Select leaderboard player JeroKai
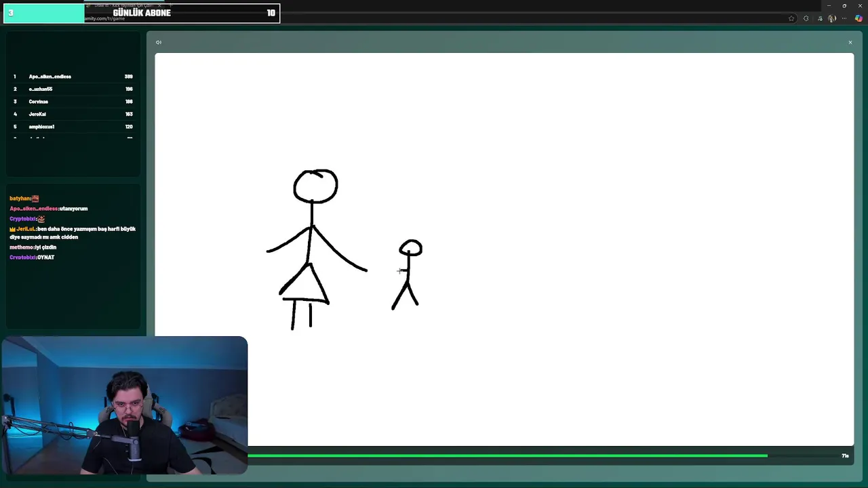 click(x=37, y=114)
